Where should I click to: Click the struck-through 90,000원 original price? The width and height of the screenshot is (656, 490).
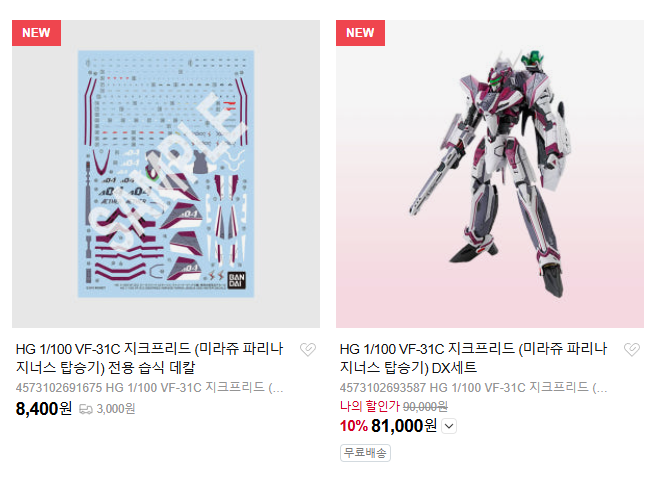click(425, 406)
